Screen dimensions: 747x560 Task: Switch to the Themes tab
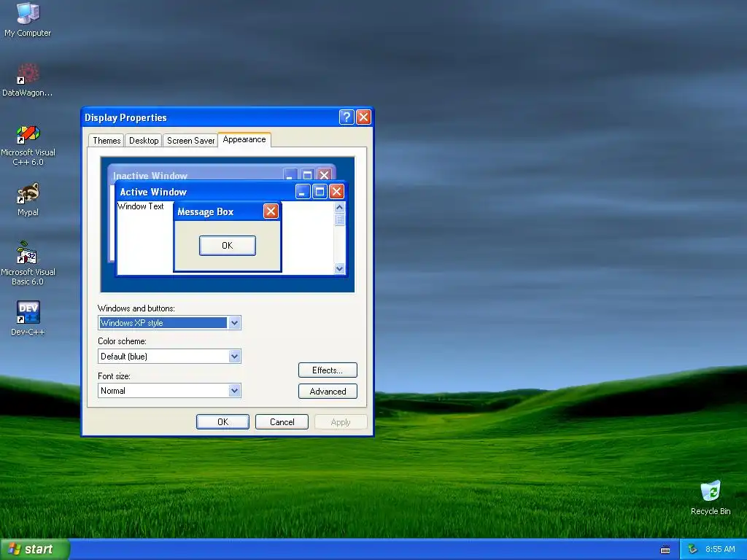107,141
